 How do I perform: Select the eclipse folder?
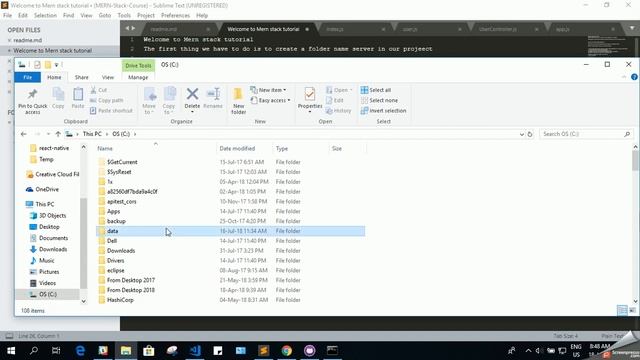point(116,271)
